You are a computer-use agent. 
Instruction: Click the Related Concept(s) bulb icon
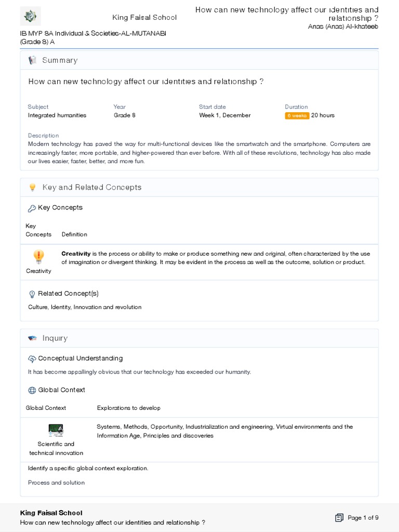point(32,294)
